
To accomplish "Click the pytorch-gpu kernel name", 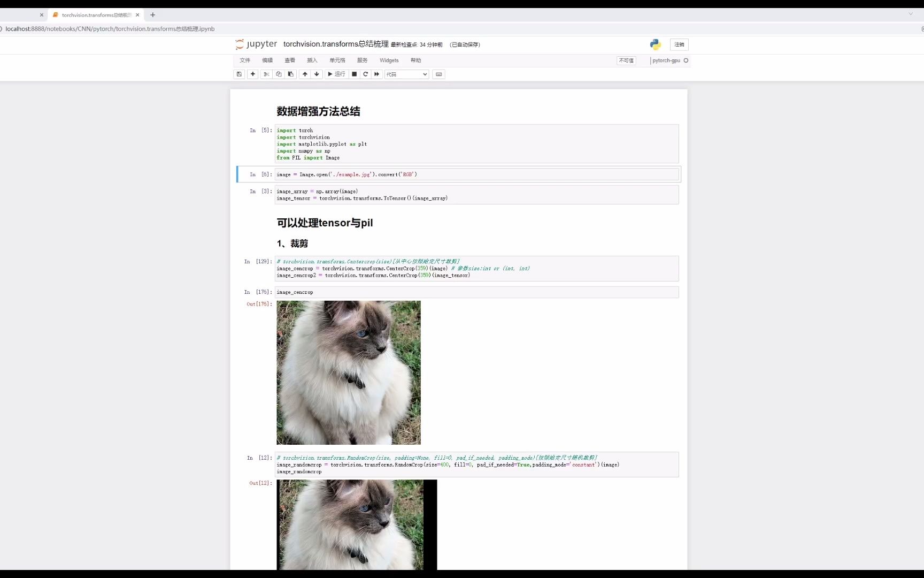I will (x=666, y=60).
